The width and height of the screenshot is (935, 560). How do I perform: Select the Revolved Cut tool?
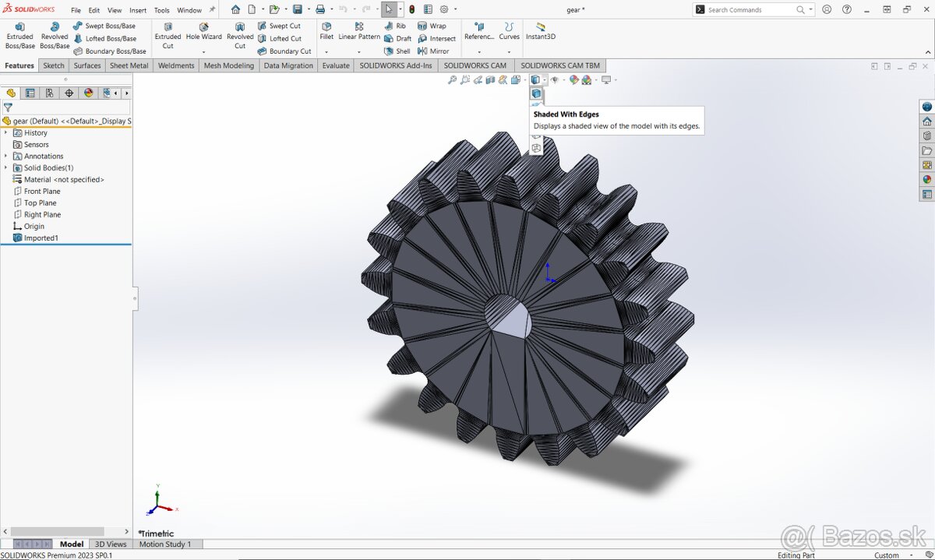click(240, 36)
